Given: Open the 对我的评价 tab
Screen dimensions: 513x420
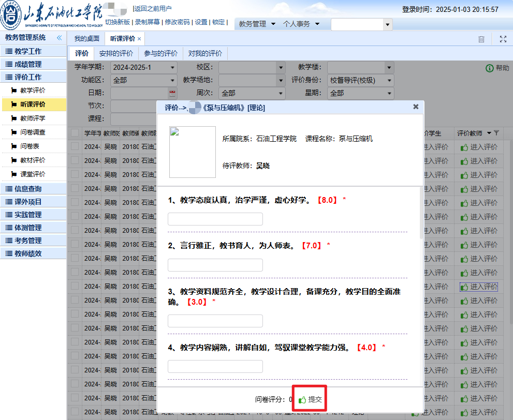Looking at the screenshot, I should 205,53.
